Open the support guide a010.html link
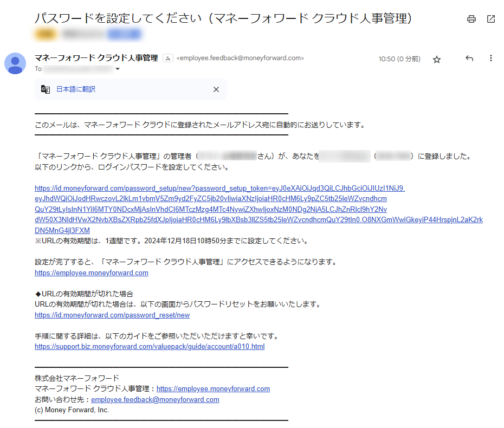This screenshot has width=504, height=428. [x=150, y=347]
